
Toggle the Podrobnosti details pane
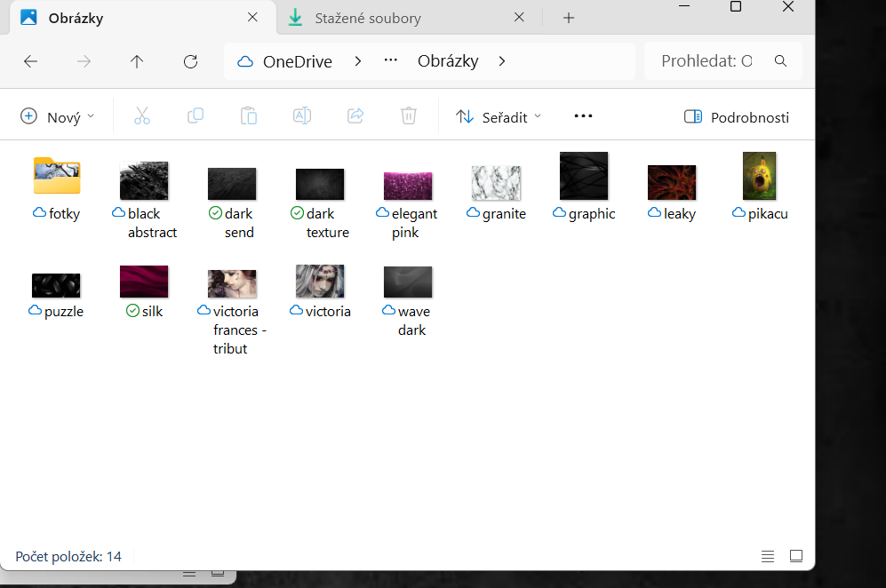737,117
